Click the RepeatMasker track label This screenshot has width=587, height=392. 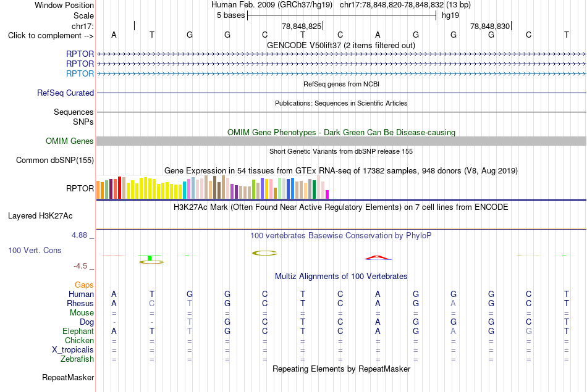68,378
